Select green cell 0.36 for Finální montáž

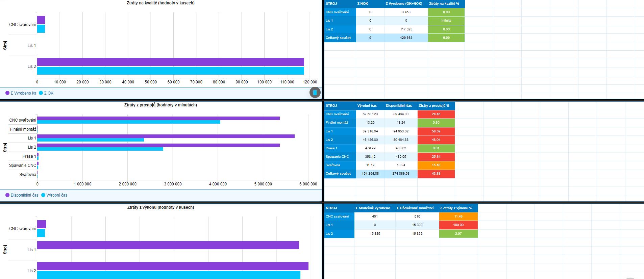click(x=436, y=123)
